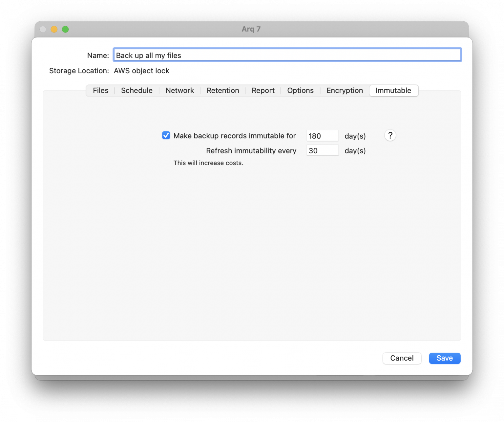Select the Immutable tab
The height and width of the screenshot is (422, 504).
point(393,91)
